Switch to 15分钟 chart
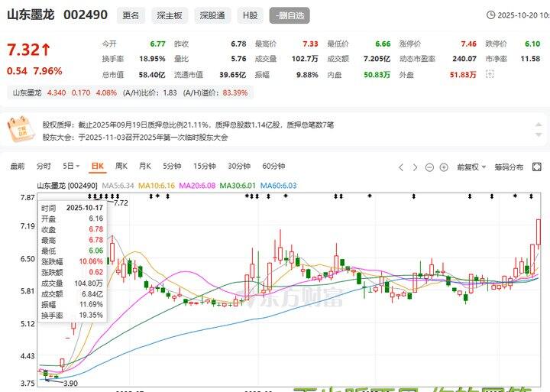This screenshot has height=392, width=550. (205, 166)
